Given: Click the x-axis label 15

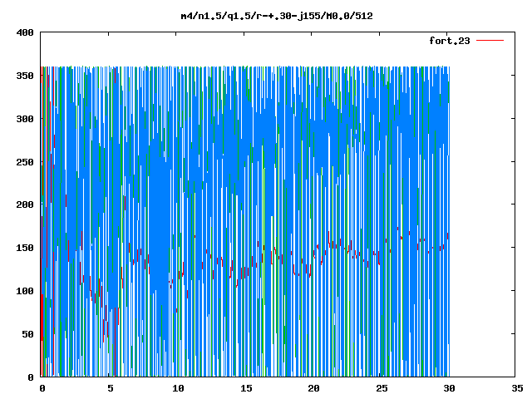Looking at the screenshot, I should pyautogui.click(x=246, y=388).
